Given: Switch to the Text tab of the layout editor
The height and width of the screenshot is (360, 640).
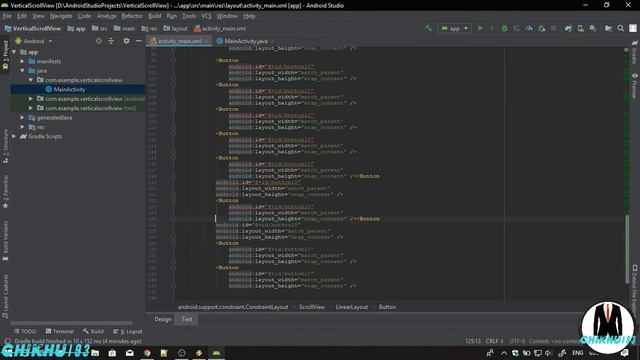Looking at the screenshot, I should point(187,319).
